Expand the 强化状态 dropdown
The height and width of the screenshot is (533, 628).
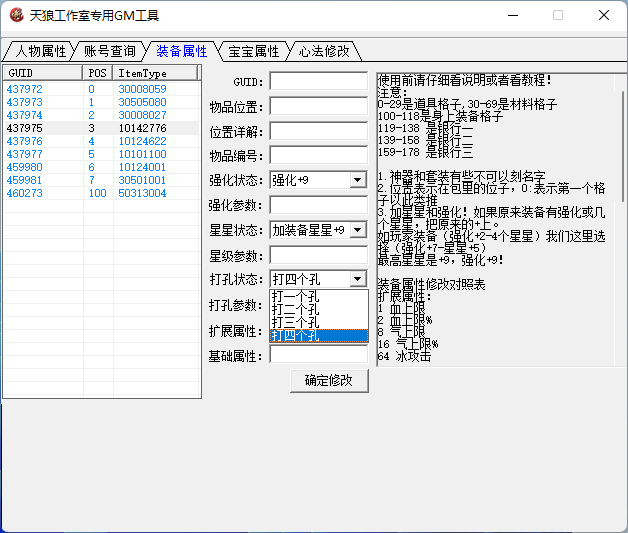point(357,180)
